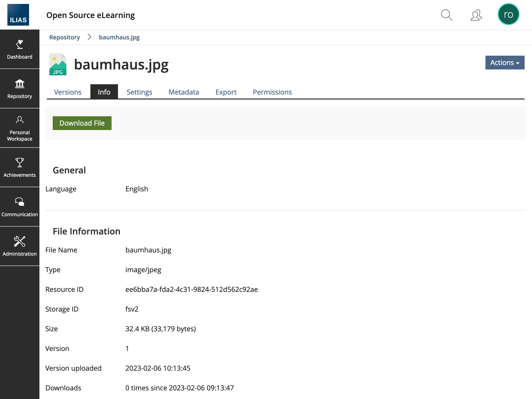The image size is (532, 399).
Task: Select the Settings tab
Action: [x=139, y=92]
